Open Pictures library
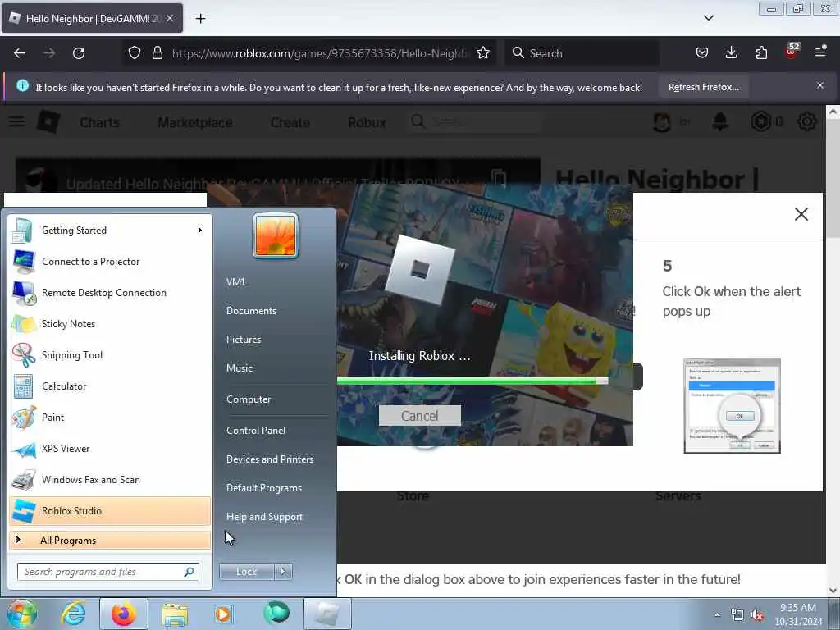This screenshot has height=630, width=840. pos(244,340)
